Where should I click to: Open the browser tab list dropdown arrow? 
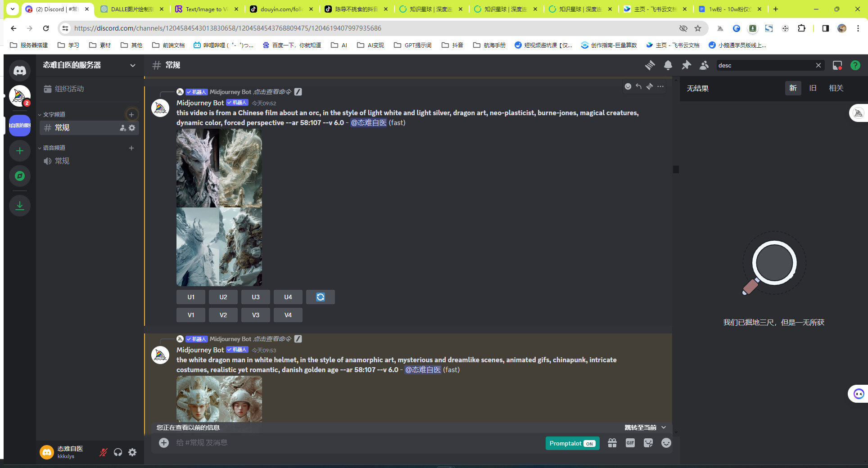[x=13, y=9]
